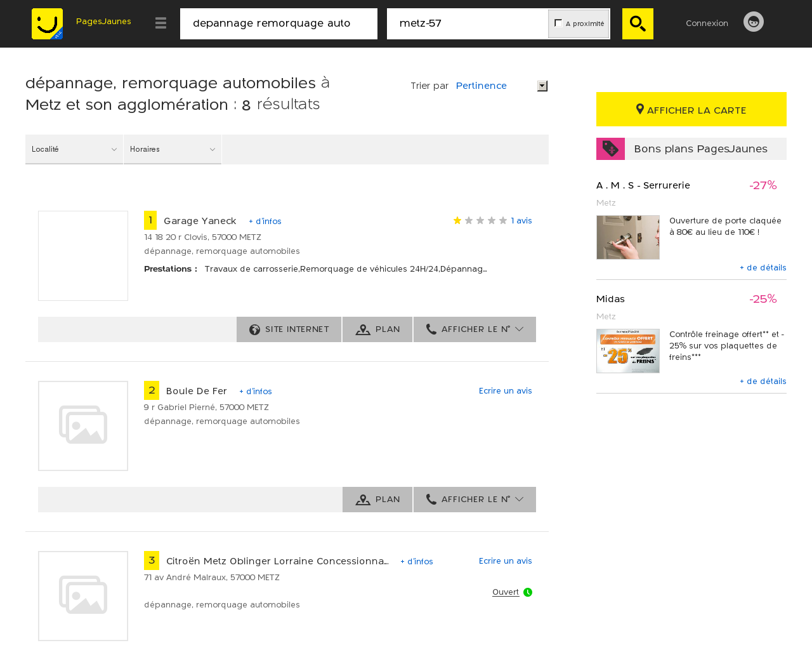Click address 71 av André Malraux
The width and height of the screenshot is (812, 650).
(x=212, y=578)
